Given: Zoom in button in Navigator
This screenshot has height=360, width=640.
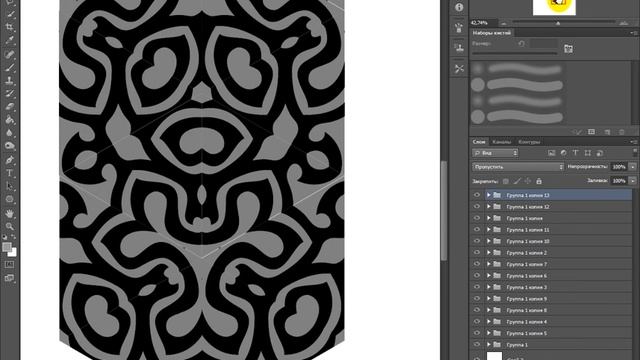Looking at the screenshot, I should pyautogui.click(x=623, y=23).
